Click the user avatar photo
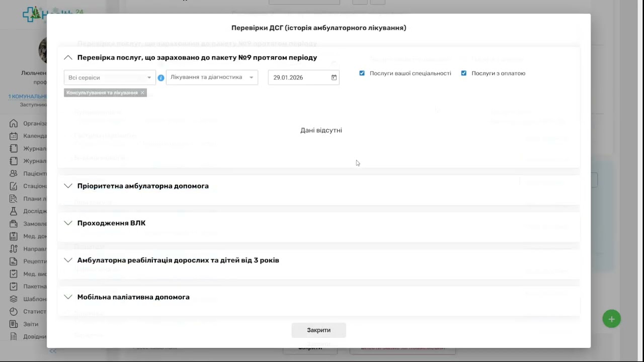The width and height of the screenshot is (644, 362). click(43, 50)
